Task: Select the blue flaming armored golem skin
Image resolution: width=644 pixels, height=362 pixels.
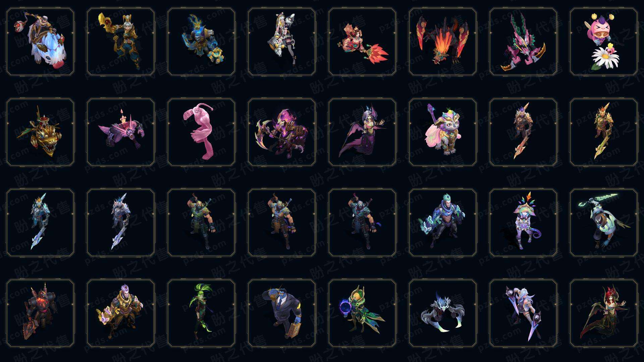Action: point(201,42)
